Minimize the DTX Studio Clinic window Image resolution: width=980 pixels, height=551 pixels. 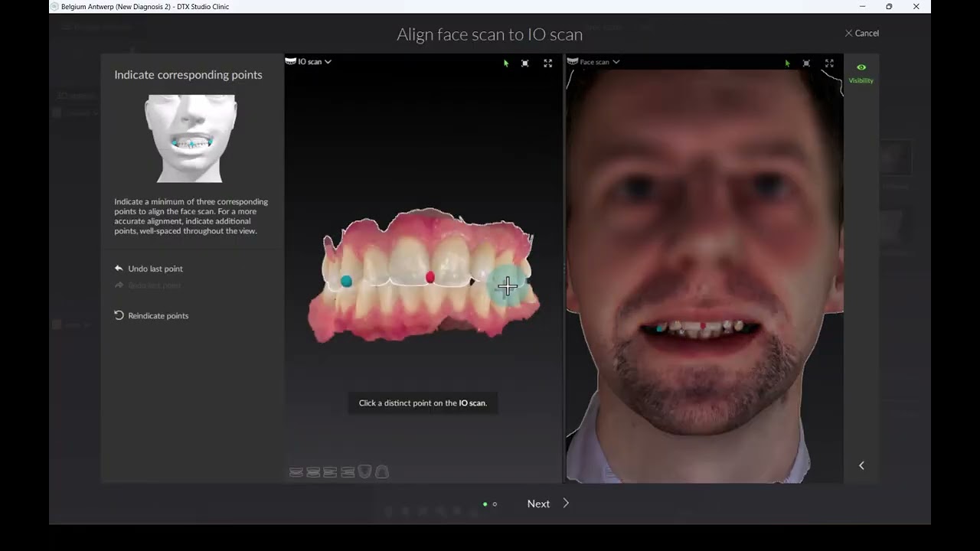862,7
